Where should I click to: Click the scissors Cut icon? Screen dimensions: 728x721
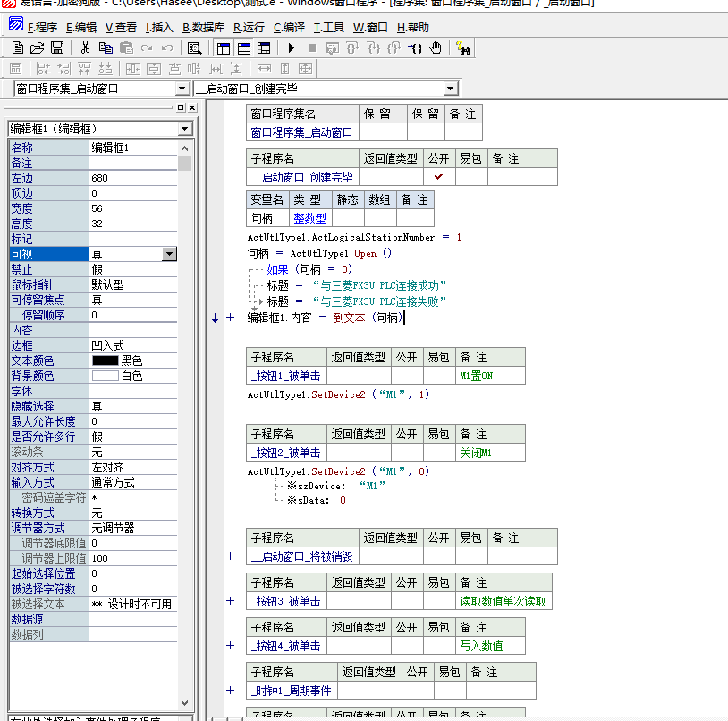click(x=85, y=47)
